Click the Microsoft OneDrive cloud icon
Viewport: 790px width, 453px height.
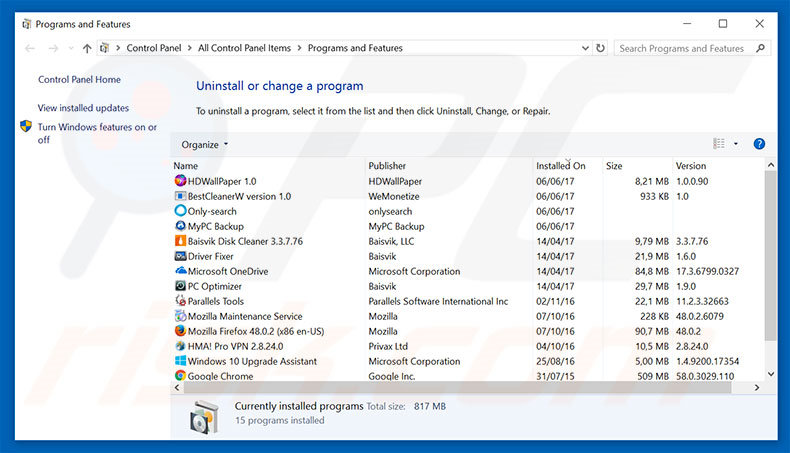click(x=180, y=271)
